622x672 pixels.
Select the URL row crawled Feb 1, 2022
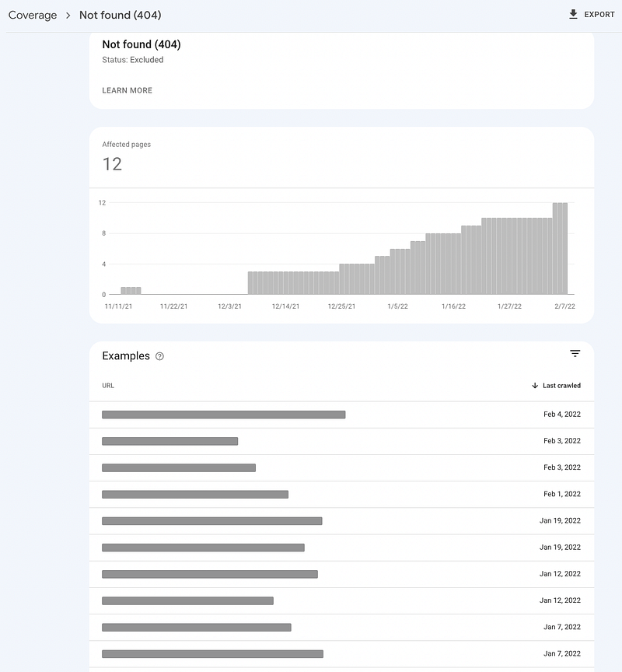(341, 494)
